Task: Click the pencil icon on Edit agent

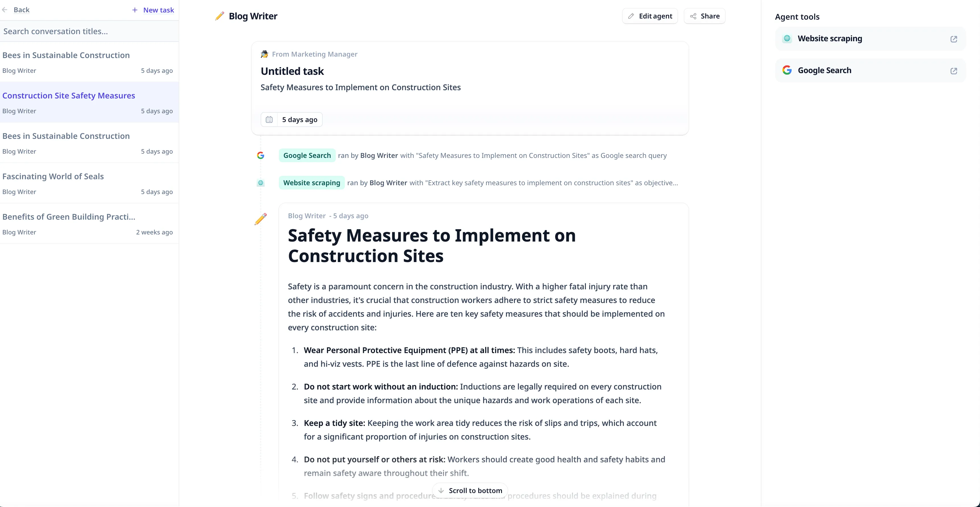Action: coord(631,16)
